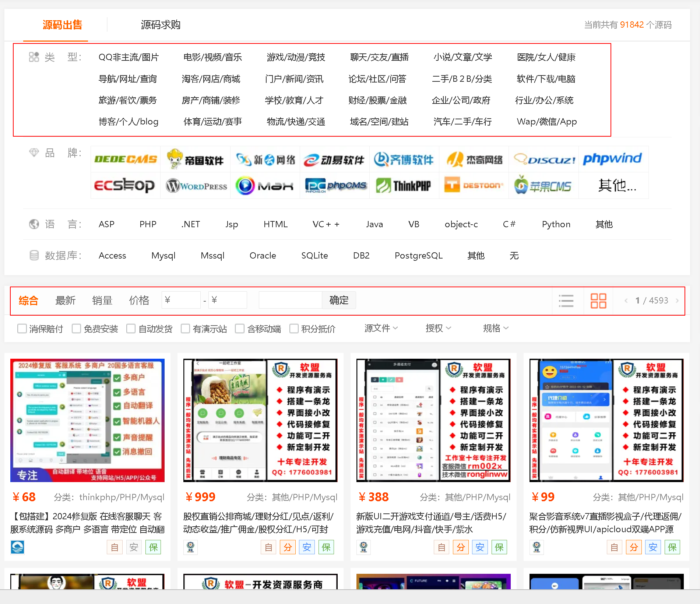Viewport: 700px width, 604px height.
Task: Switch to the 源码出售 tab
Action: point(62,25)
